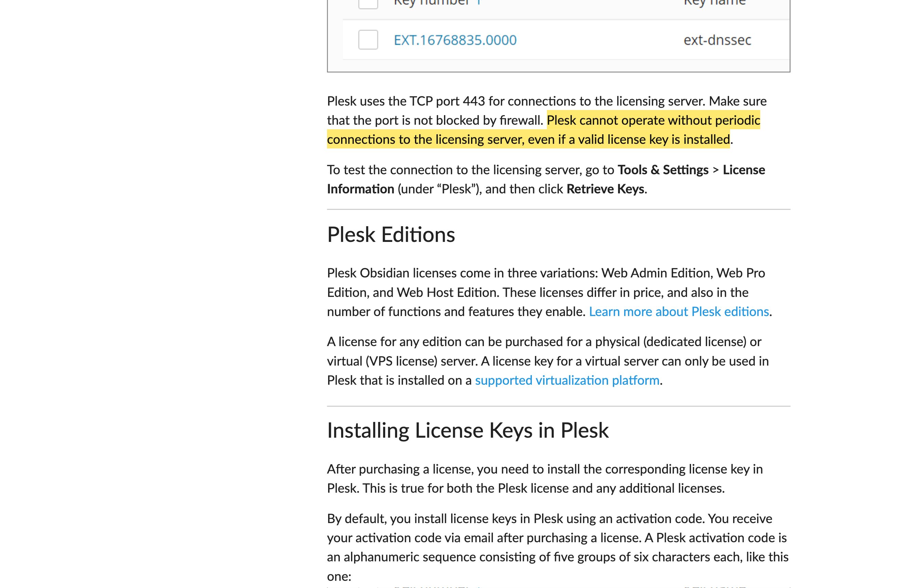Click the sentence 'Plesk uses the TCP port 443'

(516, 101)
